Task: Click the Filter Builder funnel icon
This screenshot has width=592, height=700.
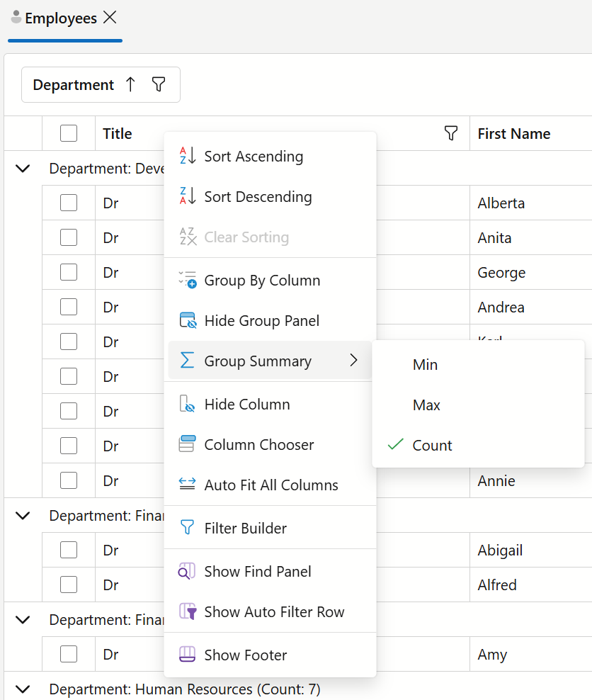Action: (188, 528)
